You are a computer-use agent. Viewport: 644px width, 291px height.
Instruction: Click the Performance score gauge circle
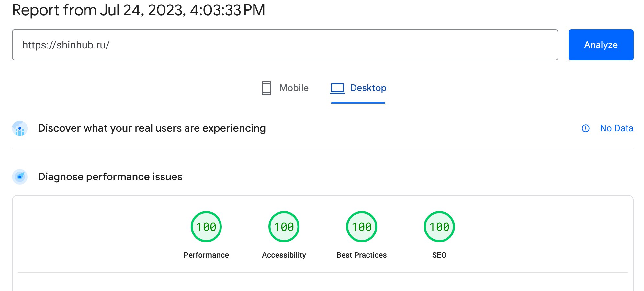206,227
